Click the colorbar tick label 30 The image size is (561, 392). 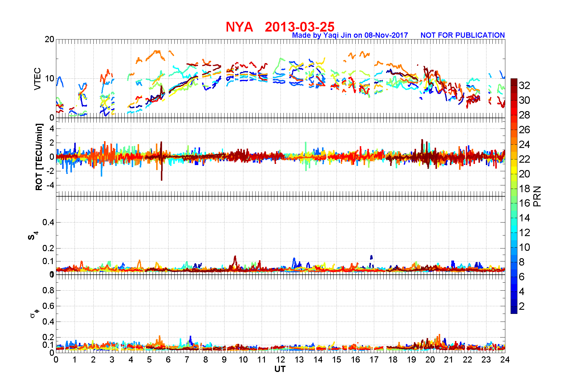coord(524,100)
